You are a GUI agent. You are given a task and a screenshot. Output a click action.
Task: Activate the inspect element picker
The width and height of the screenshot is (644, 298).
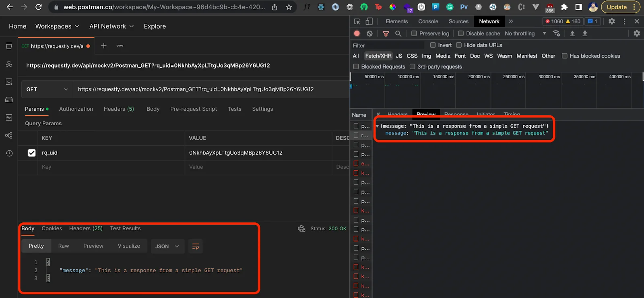pos(357,21)
